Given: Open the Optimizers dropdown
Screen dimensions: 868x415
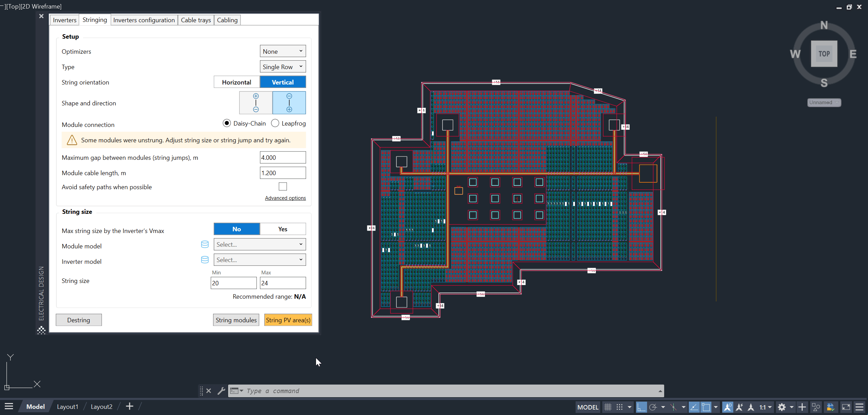Looking at the screenshot, I should (282, 51).
